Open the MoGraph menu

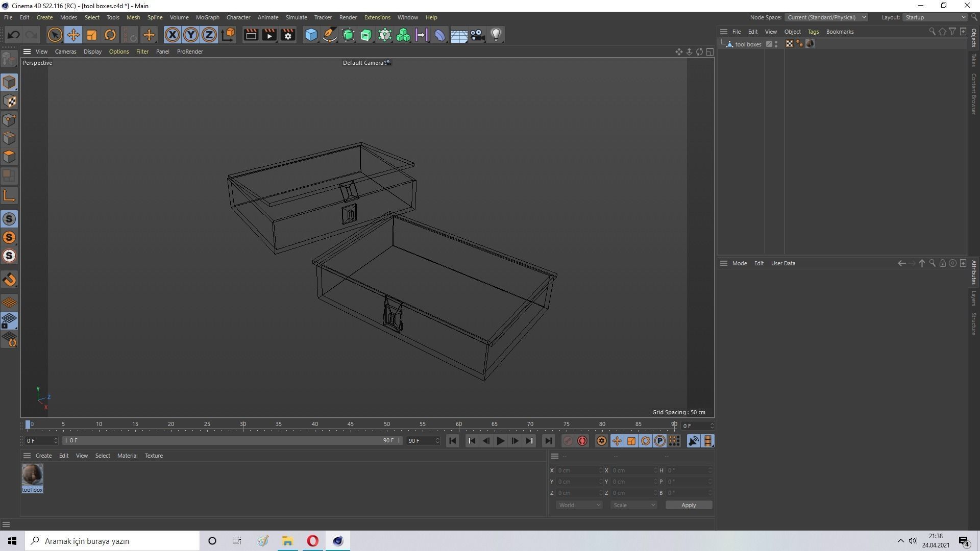click(x=207, y=17)
